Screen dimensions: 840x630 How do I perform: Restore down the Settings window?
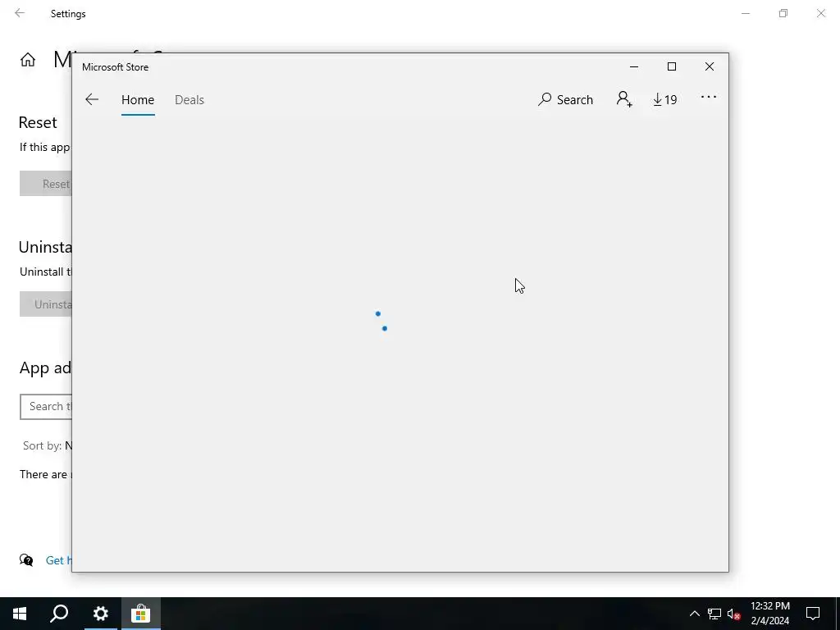point(783,13)
